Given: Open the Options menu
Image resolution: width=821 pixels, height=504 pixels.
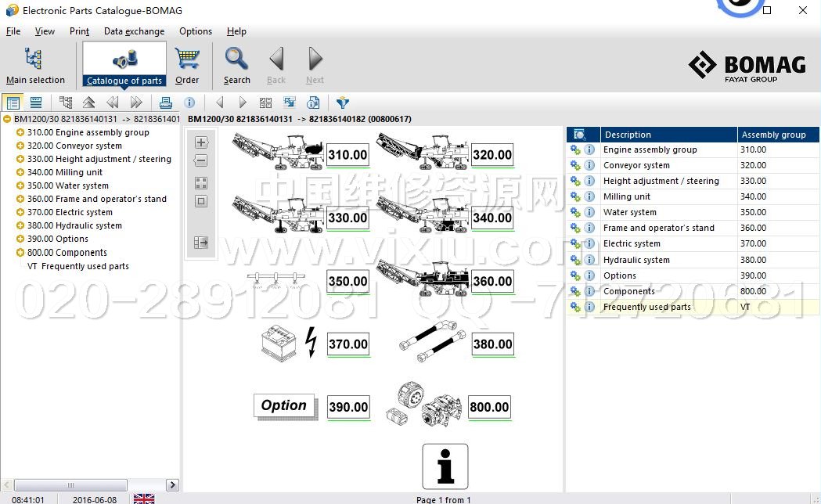Looking at the screenshot, I should click(195, 31).
